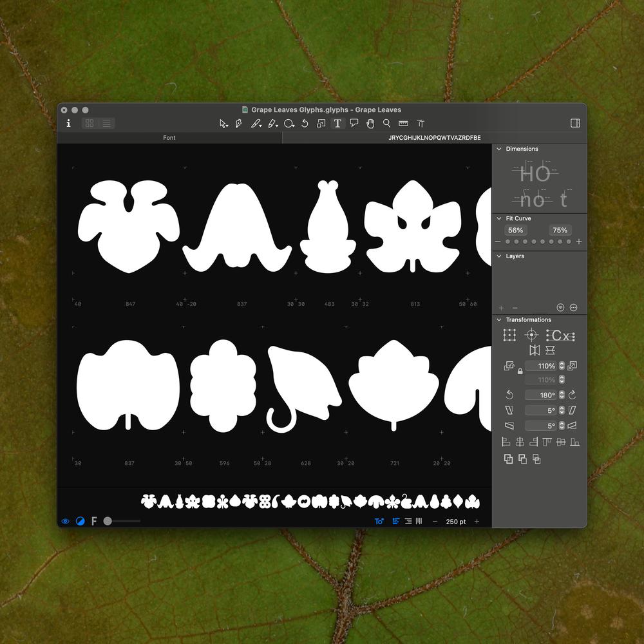
Task: Rotate counterclockwise by 180°
Action: [x=509, y=395]
